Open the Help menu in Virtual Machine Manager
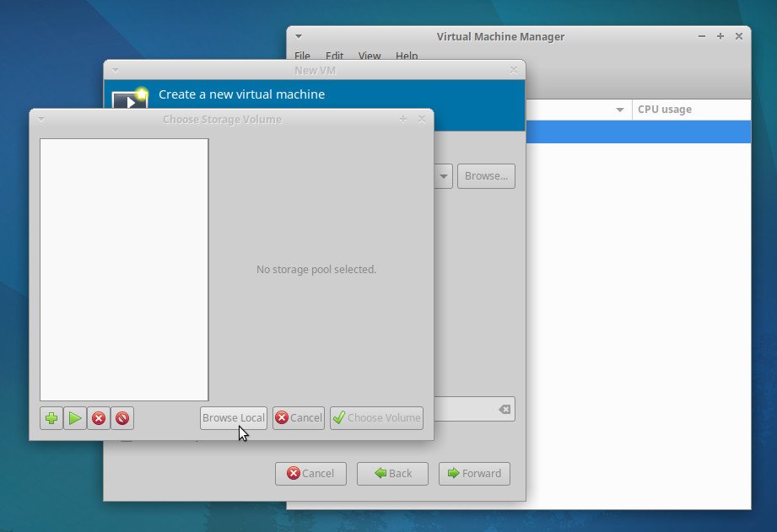 407,56
